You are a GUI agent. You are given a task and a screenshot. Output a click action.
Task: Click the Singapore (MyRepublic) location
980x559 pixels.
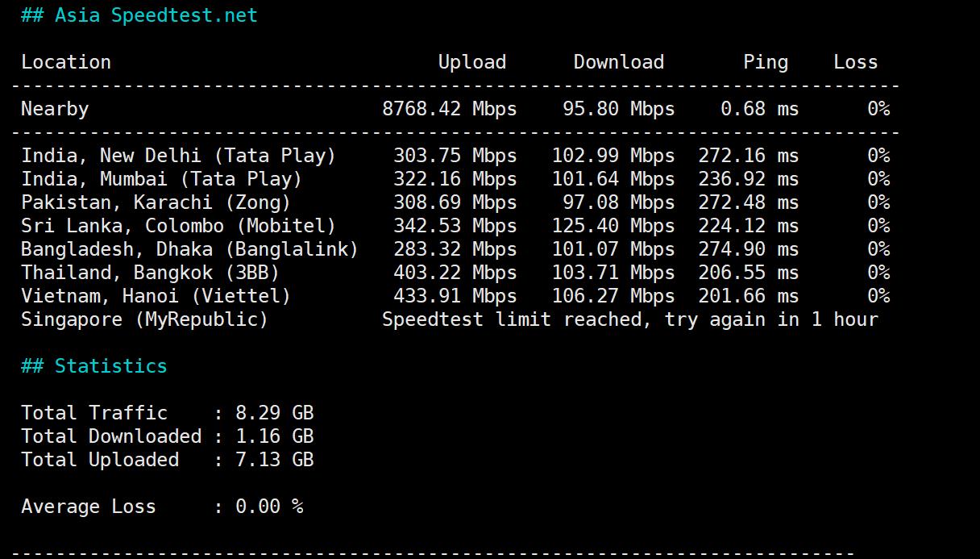pyautogui.click(x=144, y=319)
